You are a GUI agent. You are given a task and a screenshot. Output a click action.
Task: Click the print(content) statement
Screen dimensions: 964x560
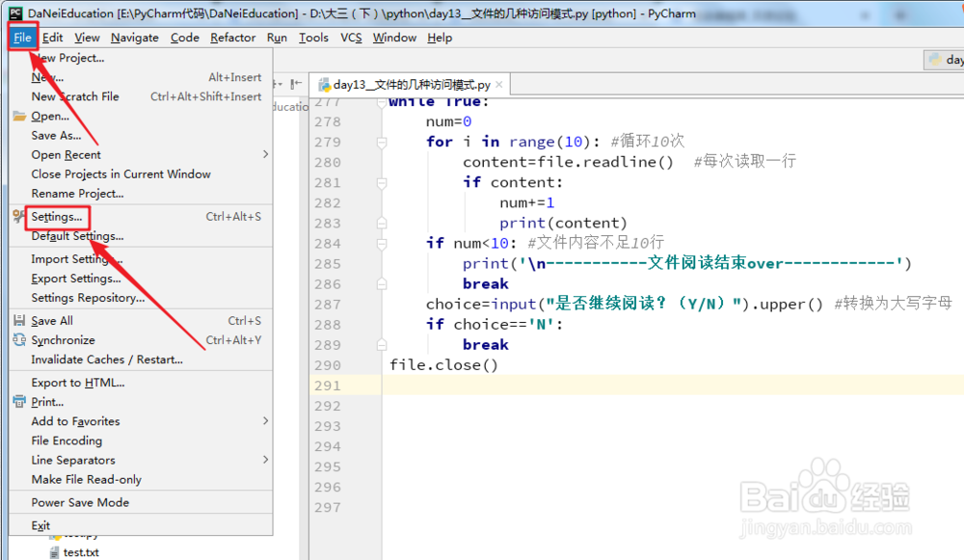click(563, 224)
